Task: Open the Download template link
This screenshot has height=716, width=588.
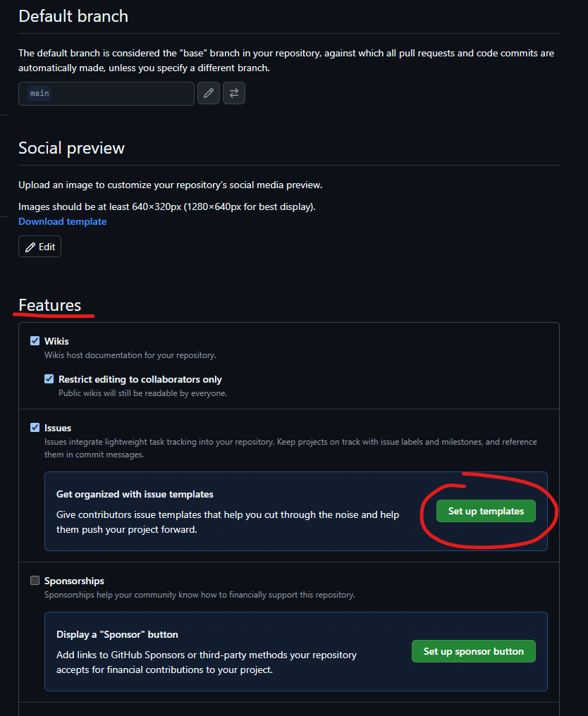Action: pos(63,221)
